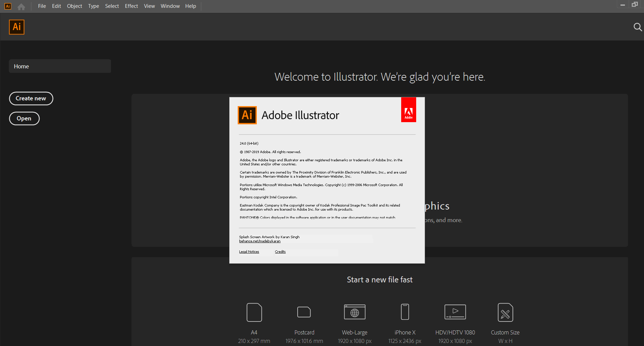Screen dimensions: 644x346
Task: Open the Effect menu
Action: pyautogui.click(x=131, y=6)
